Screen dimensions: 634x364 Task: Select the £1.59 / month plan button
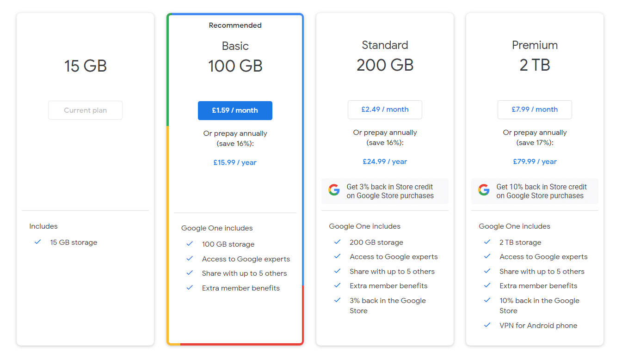click(235, 110)
